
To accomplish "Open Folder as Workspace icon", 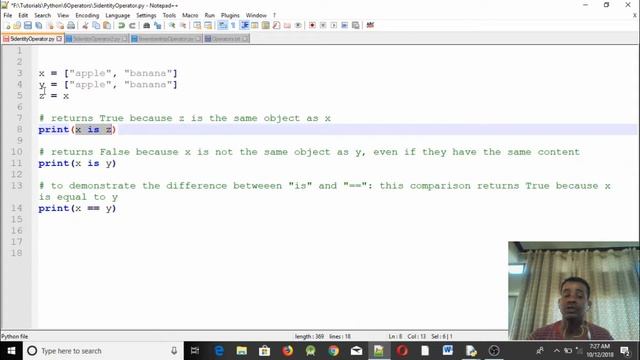I will (x=287, y=26).
